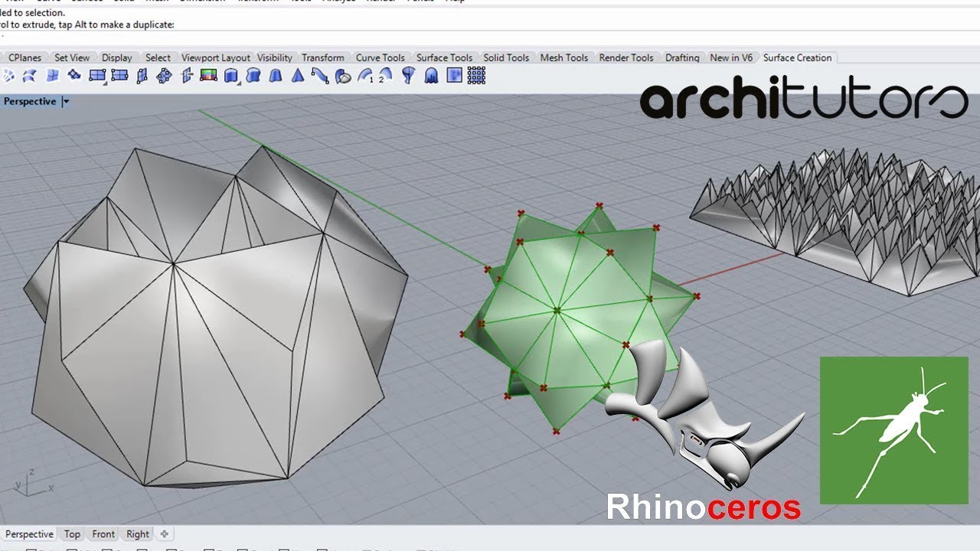This screenshot has height=551, width=980.
Task: Open the New in V6 tab
Action: click(x=731, y=57)
